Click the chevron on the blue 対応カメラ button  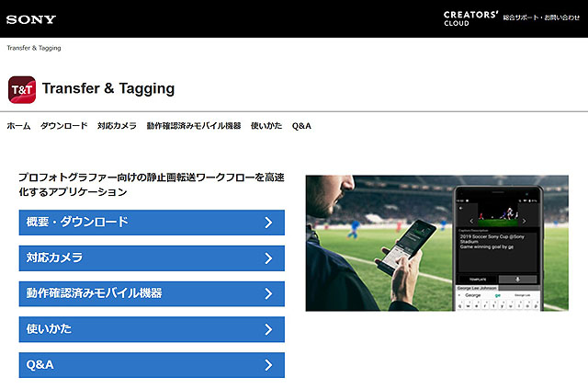(267, 258)
